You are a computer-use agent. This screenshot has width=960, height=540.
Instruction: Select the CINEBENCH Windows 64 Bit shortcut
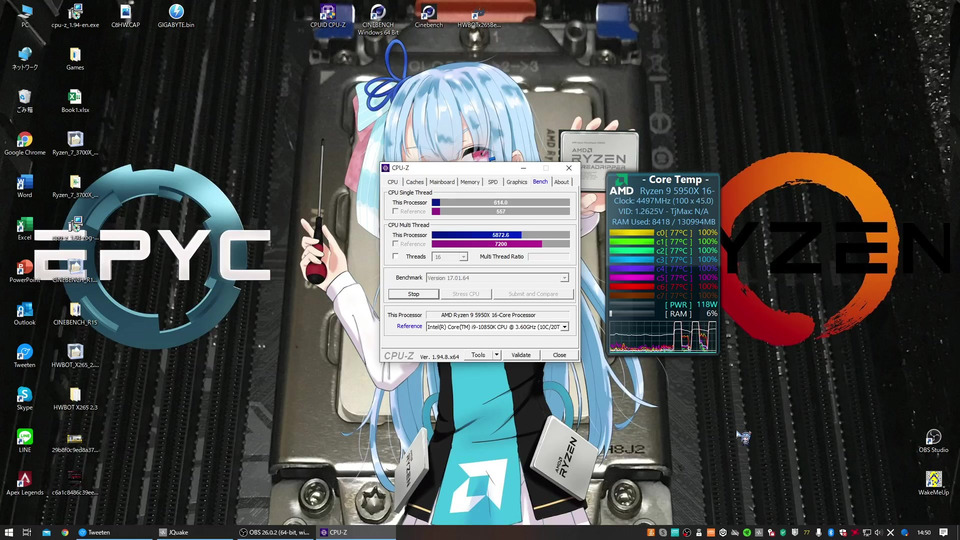[x=378, y=20]
